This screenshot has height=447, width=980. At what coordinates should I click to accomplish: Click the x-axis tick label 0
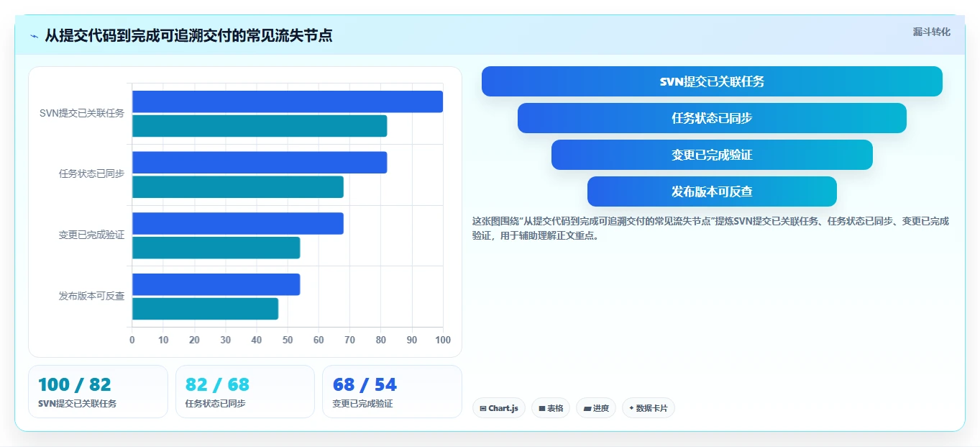coord(132,340)
